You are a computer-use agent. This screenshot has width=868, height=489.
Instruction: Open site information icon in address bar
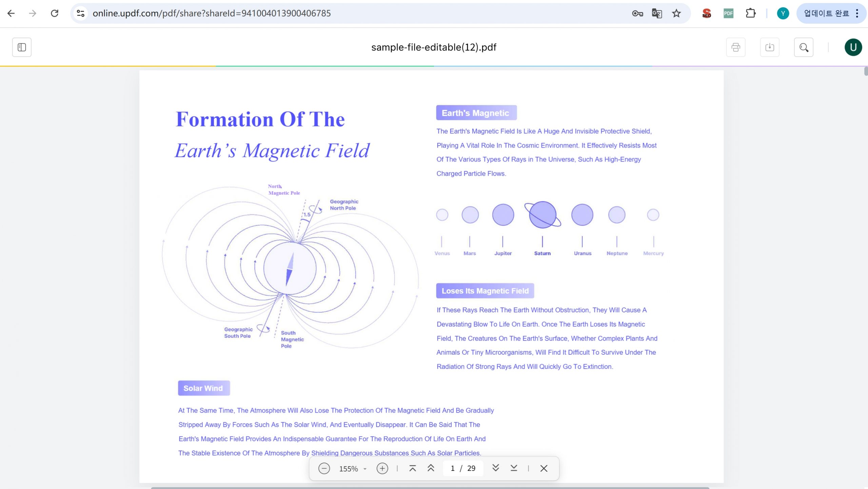[x=81, y=13]
